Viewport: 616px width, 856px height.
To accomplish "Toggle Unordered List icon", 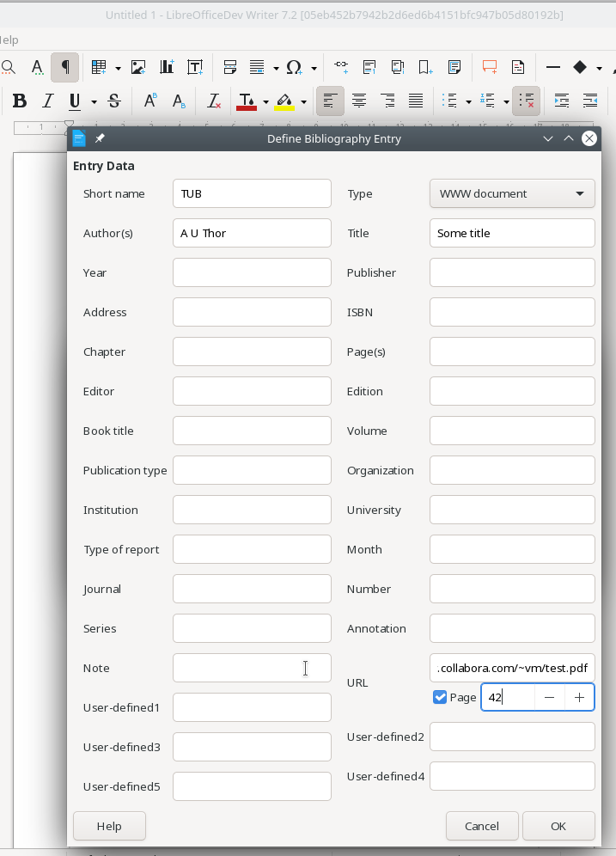I will point(449,101).
